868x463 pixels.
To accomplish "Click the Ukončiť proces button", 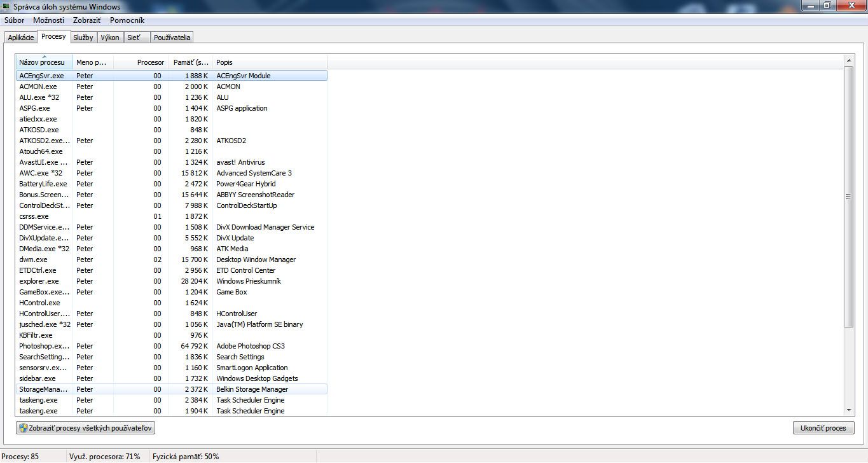I will tap(823, 428).
